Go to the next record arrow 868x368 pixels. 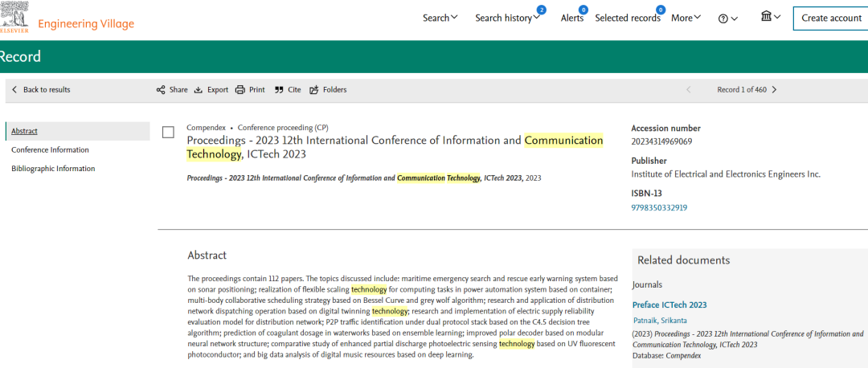pos(774,90)
